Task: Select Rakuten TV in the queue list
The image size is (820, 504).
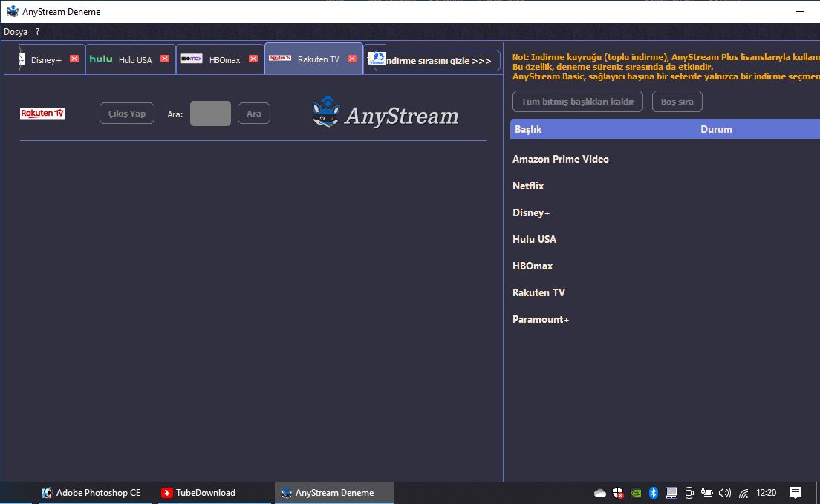Action: point(538,292)
